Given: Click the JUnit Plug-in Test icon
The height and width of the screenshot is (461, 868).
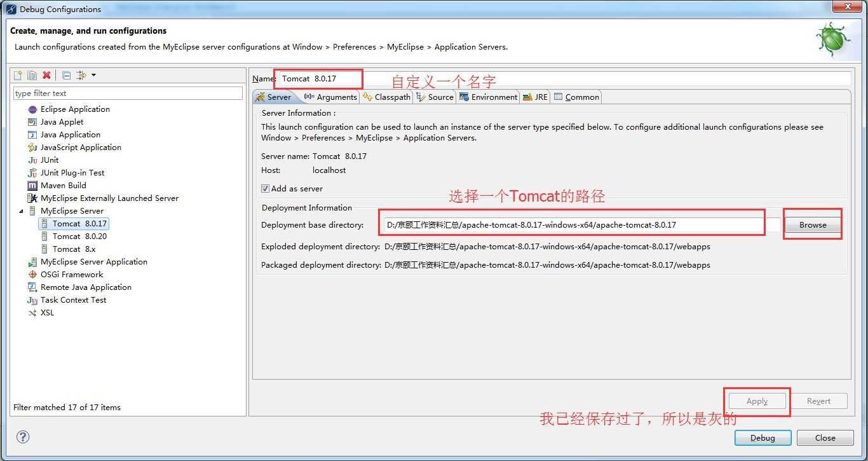Looking at the screenshot, I should pos(32,173).
